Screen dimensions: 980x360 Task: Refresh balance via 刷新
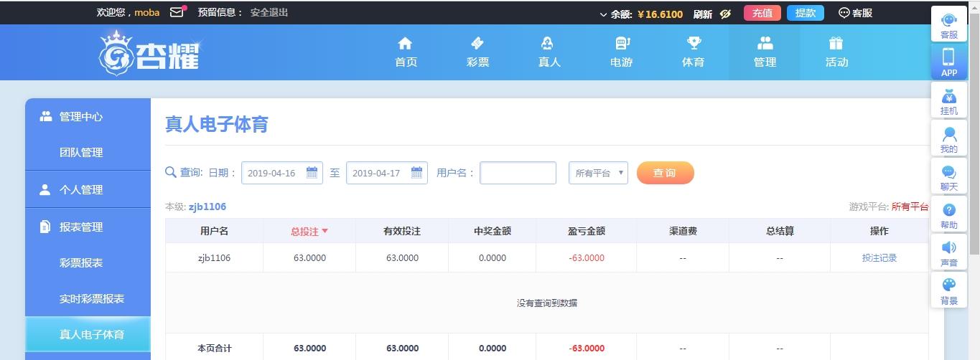[703, 14]
